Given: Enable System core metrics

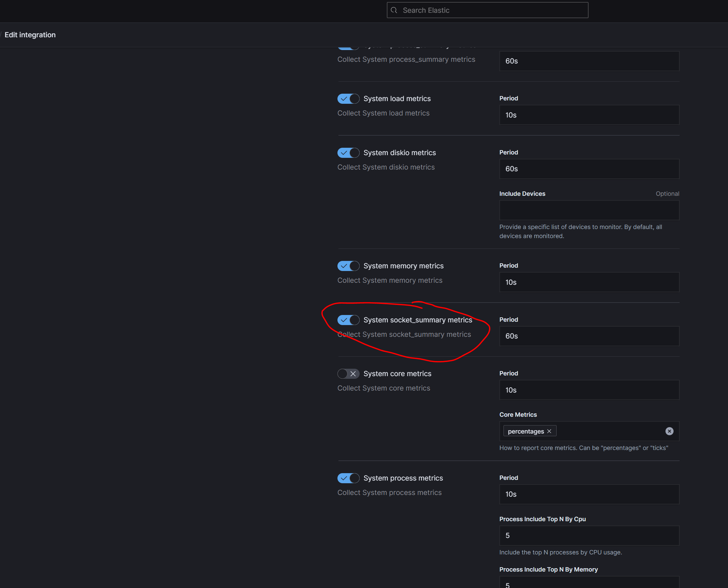Looking at the screenshot, I should 348,374.
